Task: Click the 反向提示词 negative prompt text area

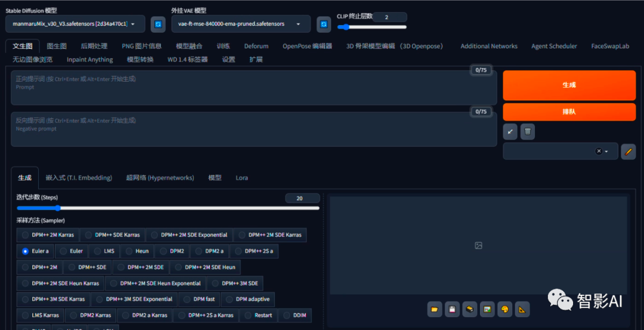Action: pyautogui.click(x=254, y=129)
